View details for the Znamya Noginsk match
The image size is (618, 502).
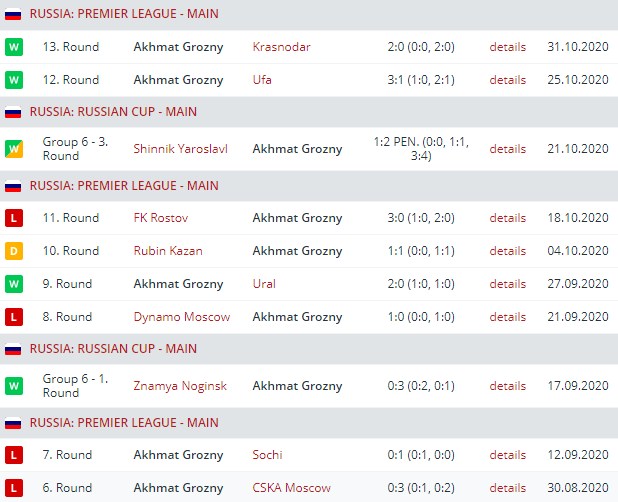click(x=507, y=385)
